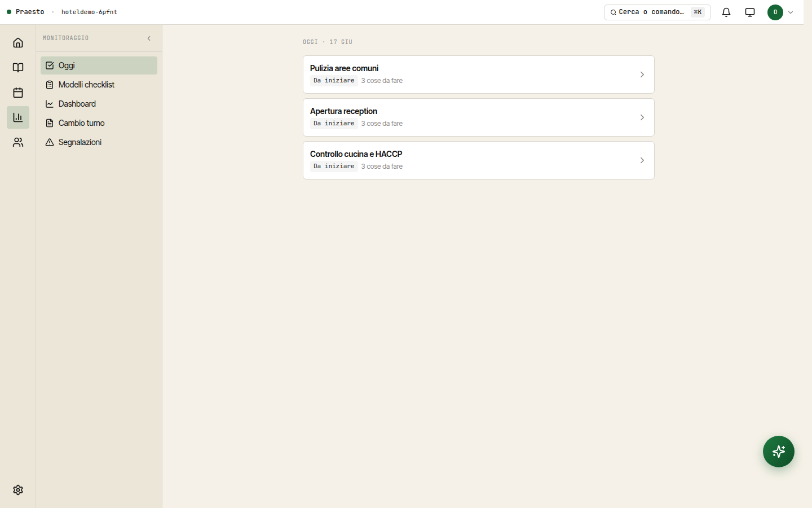This screenshot has height=508, width=812.
Task: Collapse the Monitoraggio sidebar panel
Action: tap(149, 38)
